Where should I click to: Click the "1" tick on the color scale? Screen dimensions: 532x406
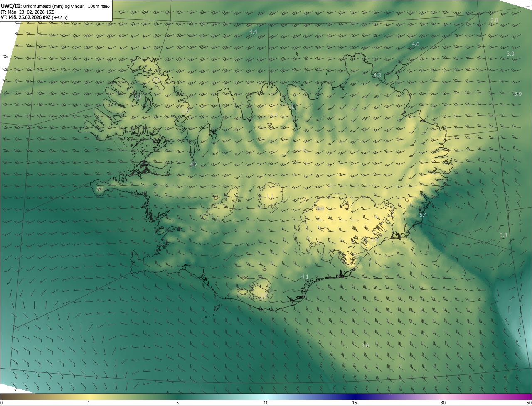tap(89, 403)
